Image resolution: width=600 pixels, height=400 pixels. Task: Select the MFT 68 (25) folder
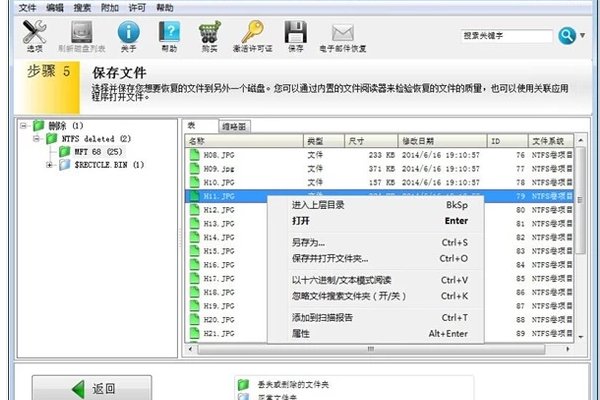(91, 152)
